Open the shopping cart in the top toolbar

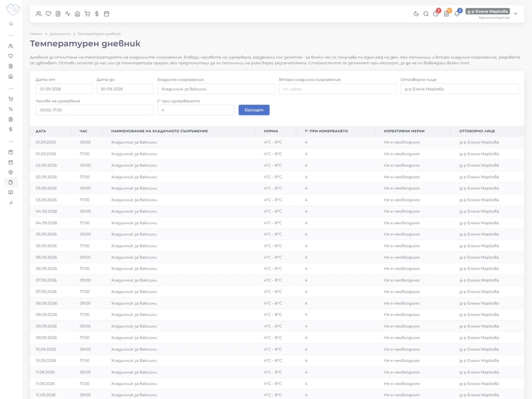[x=87, y=14]
